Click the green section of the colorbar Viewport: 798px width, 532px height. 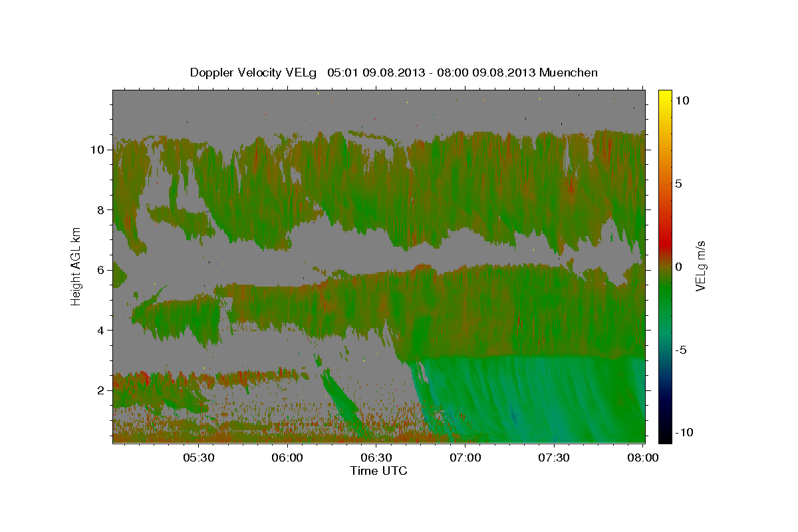(x=664, y=293)
